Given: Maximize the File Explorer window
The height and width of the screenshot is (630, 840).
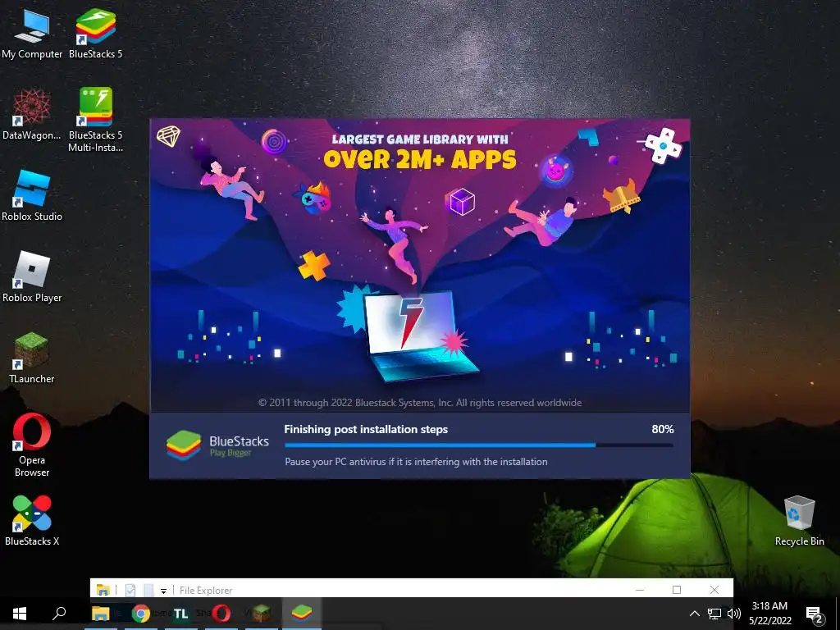Looking at the screenshot, I should (x=677, y=590).
